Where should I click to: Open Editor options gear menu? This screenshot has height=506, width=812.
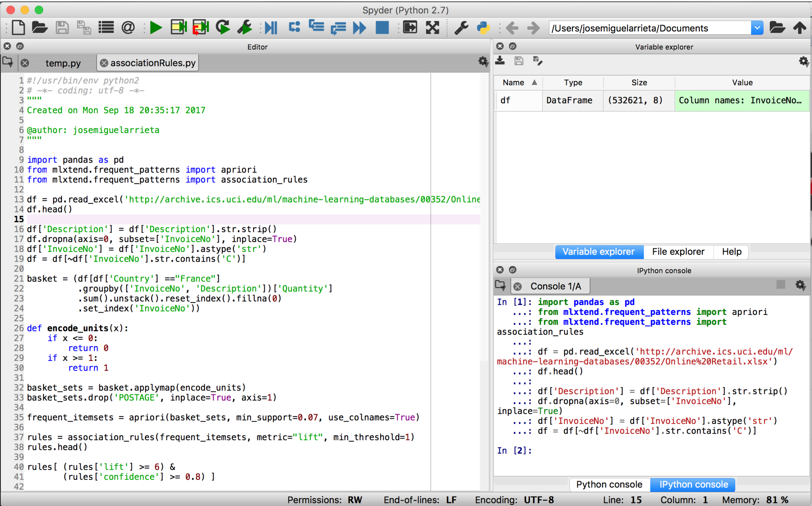483,61
